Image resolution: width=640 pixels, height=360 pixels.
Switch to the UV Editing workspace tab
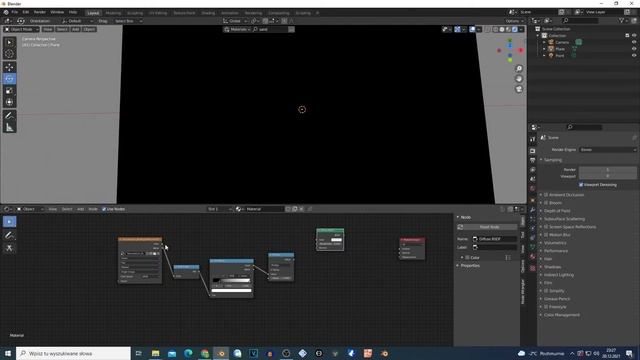click(158, 13)
